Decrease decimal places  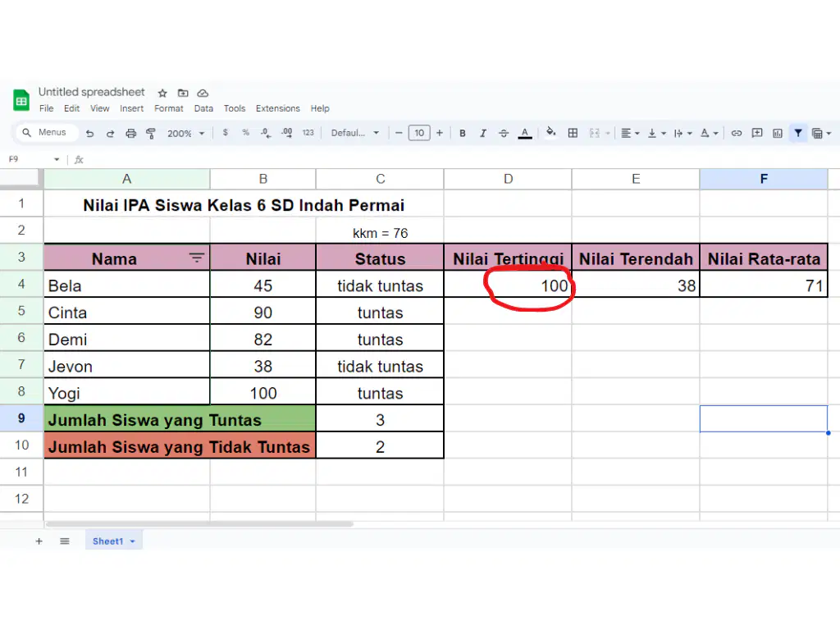pos(266,132)
